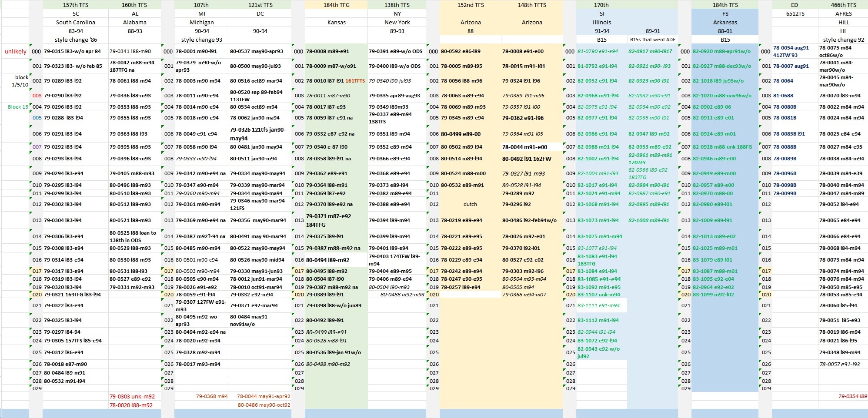Select the red 'unlikely' label cell
This screenshot has width=868, height=418.
(16, 51)
